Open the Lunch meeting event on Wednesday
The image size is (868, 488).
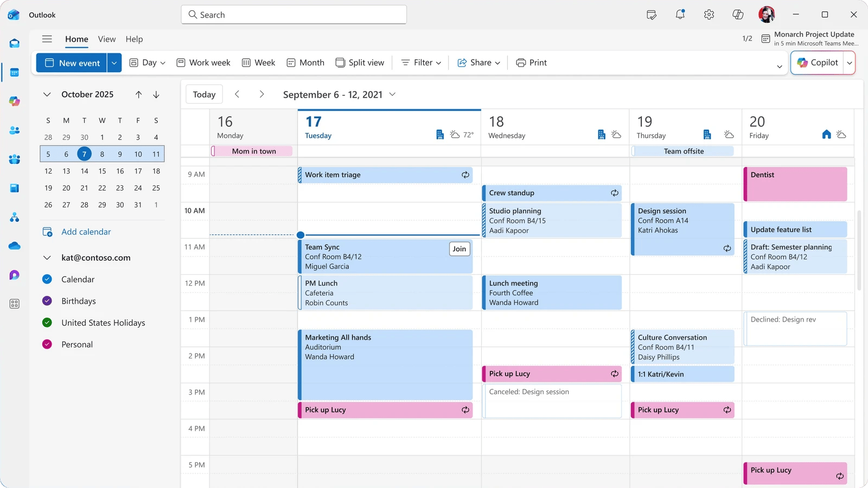pyautogui.click(x=552, y=293)
